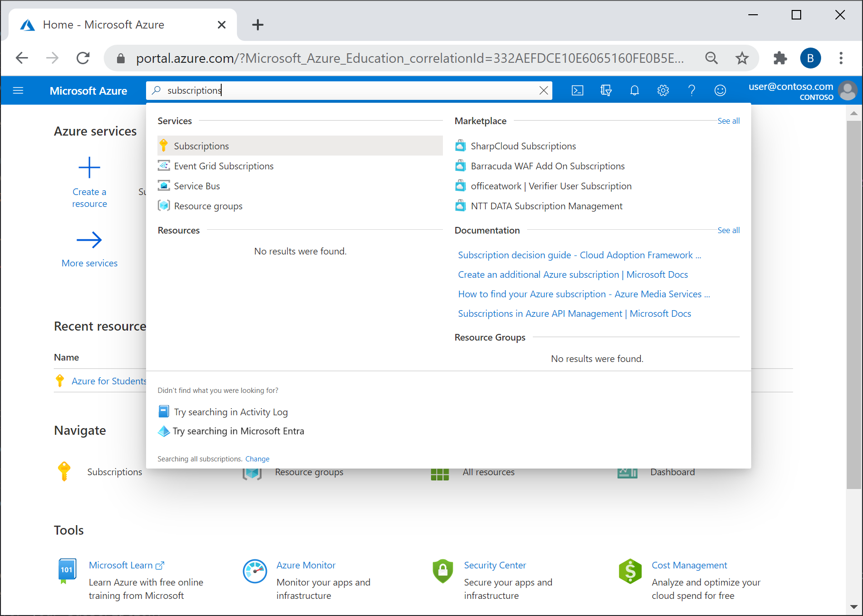863x616 pixels.
Task: Open the Subscription decision guide documentation link
Action: [x=579, y=255]
